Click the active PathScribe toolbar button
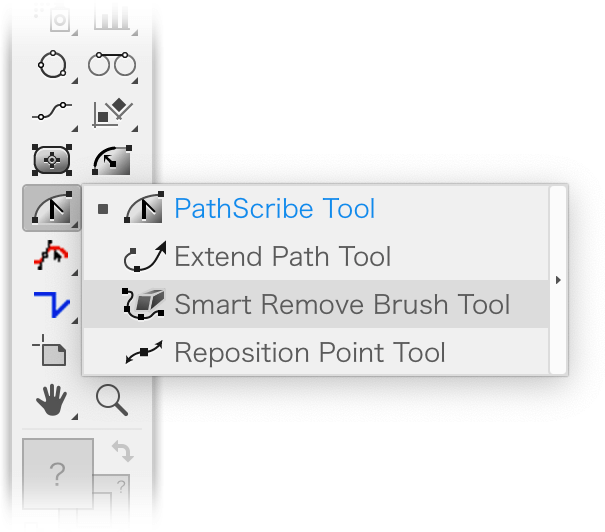Screen dimensions: 605x532 click(x=52, y=208)
